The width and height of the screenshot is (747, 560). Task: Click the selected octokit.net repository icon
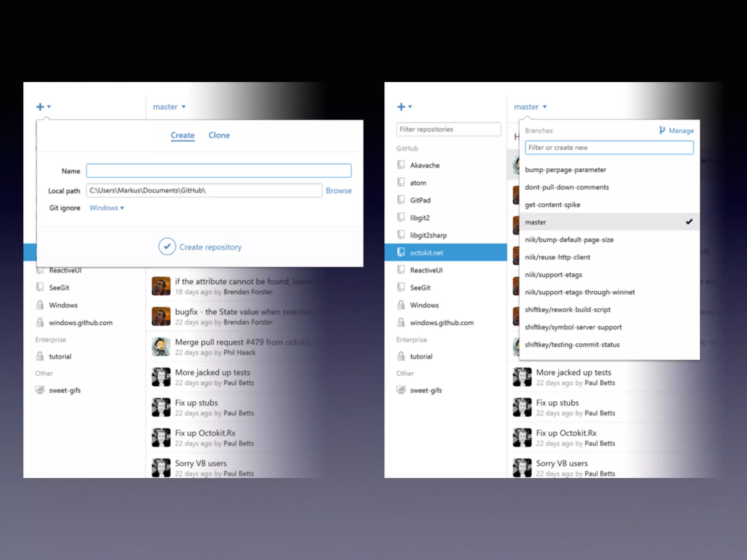[x=401, y=252]
